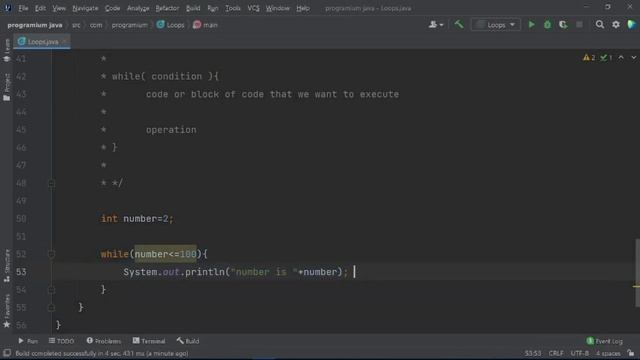Open the Run menu

[x=213, y=8]
